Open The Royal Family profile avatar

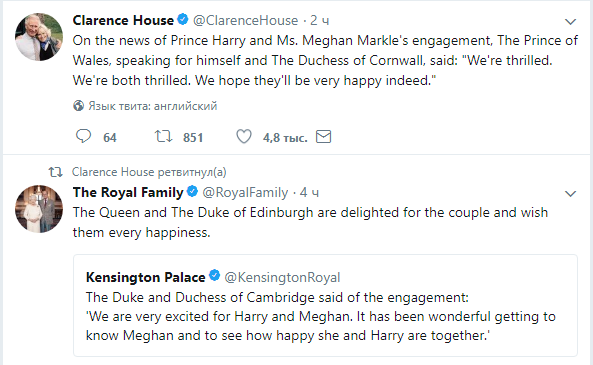39,209
